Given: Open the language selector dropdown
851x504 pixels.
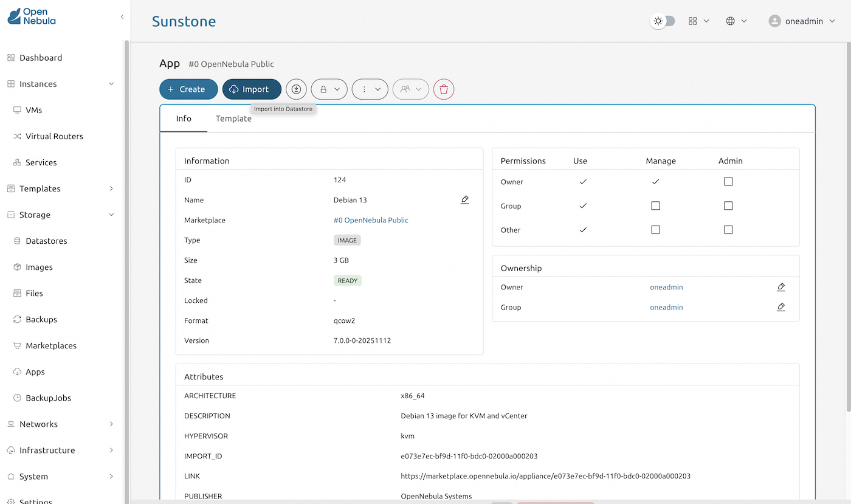Looking at the screenshot, I should [x=736, y=20].
